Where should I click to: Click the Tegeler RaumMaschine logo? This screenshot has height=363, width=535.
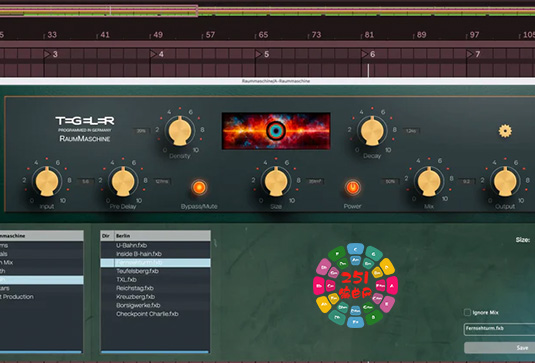pos(85,129)
